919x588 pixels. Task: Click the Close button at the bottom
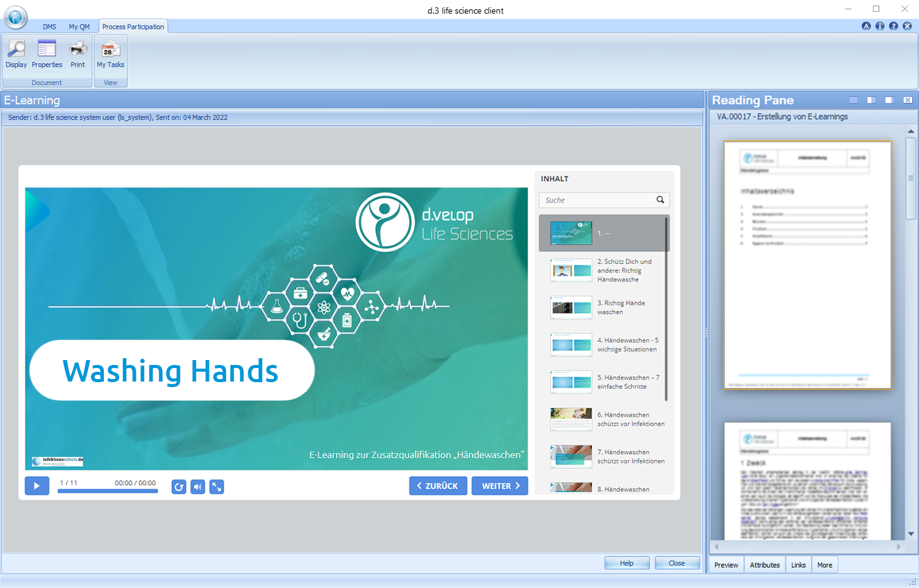677,563
